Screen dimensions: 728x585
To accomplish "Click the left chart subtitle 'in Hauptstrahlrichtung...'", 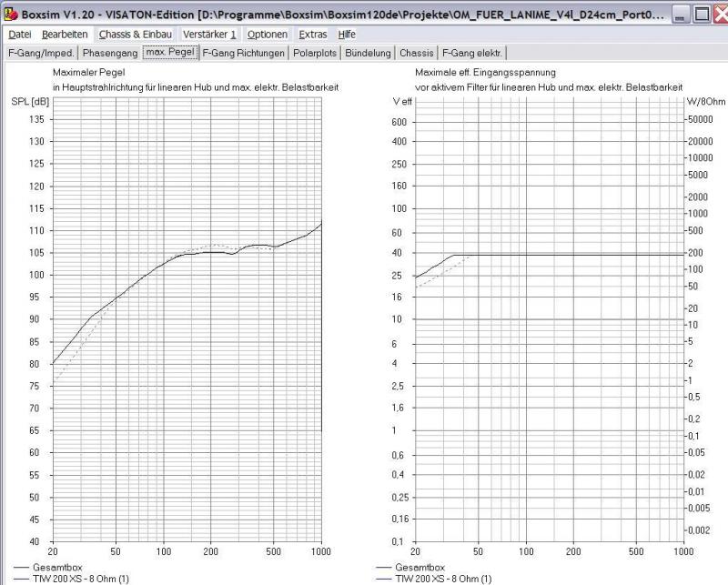I will click(x=196, y=87).
